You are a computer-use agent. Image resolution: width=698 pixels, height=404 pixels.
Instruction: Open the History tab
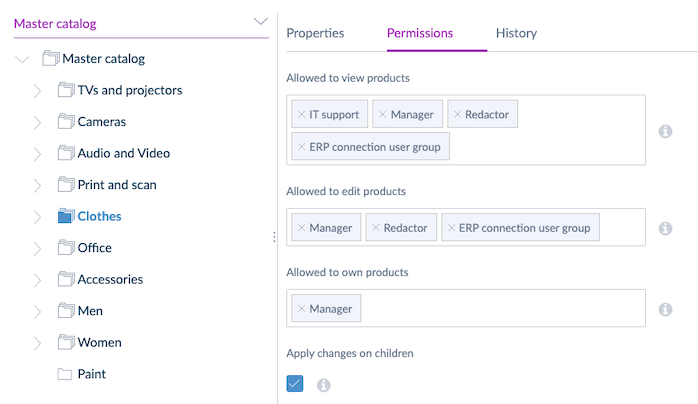tap(516, 33)
